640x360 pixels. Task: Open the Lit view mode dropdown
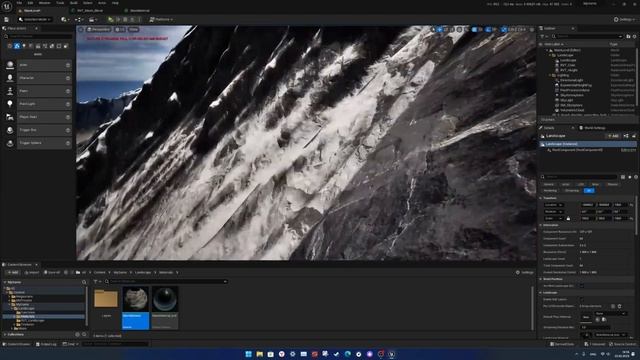click(120, 29)
